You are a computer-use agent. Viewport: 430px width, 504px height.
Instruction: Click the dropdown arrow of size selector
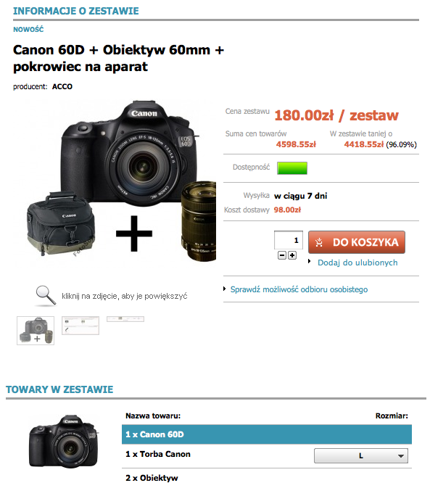[400, 456]
